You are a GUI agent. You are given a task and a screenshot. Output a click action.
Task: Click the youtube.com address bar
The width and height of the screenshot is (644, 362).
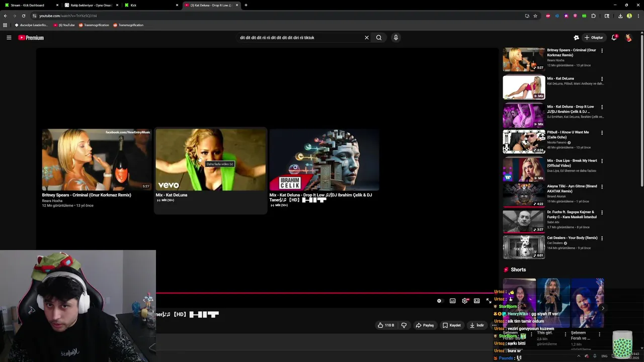[277, 16]
